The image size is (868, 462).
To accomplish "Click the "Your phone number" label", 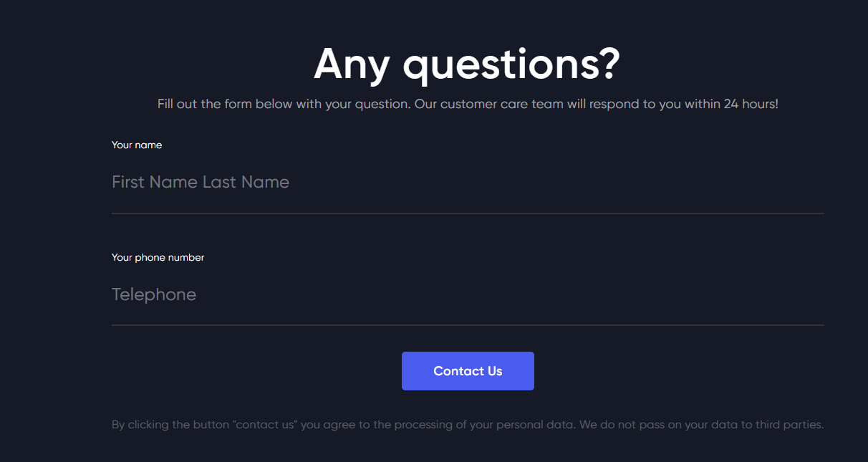I will tap(158, 257).
